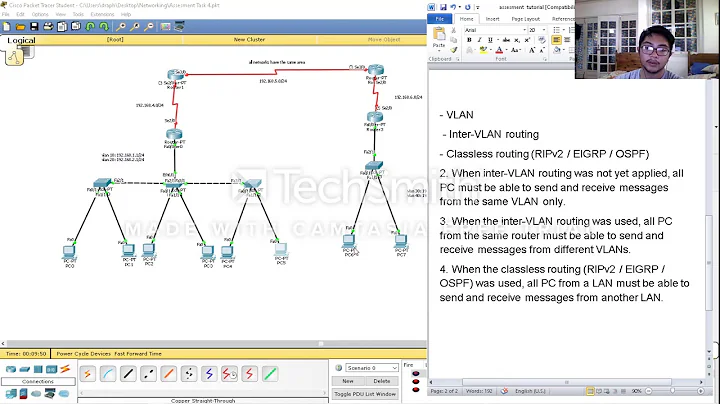
Task: Toggle Superscript in Word Font group
Action: pyautogui.click(x=527, y=40)
